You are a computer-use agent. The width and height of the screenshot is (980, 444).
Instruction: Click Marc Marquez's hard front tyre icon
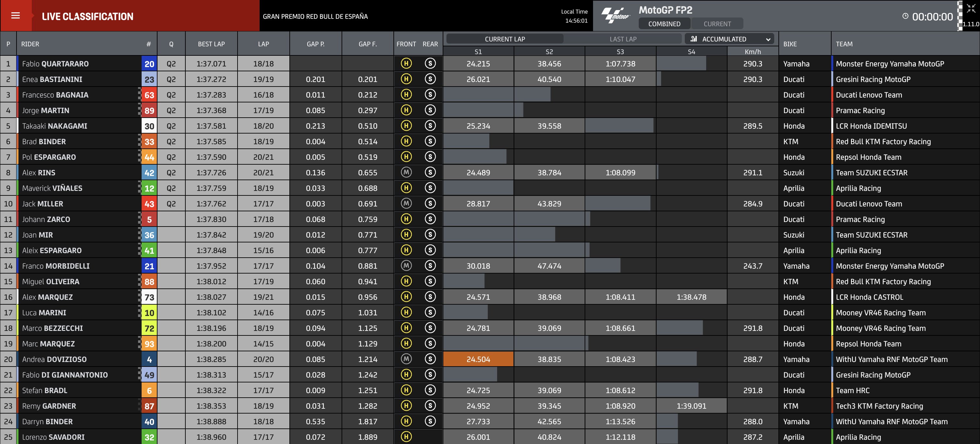(406, 344)
